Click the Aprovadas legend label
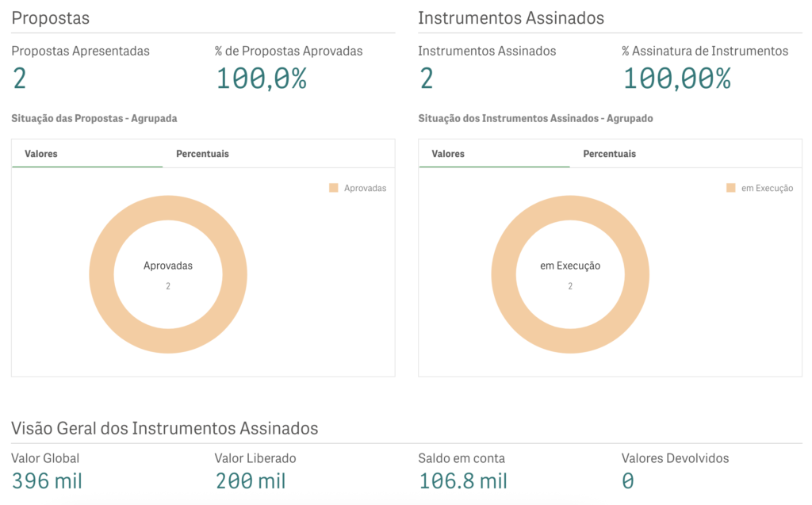This screenshot has height=505, width=812. point(365,188)
